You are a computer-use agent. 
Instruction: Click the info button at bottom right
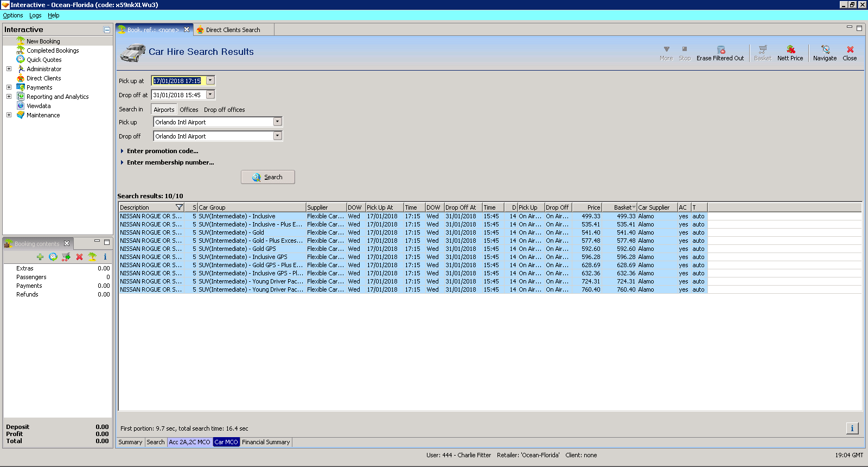pyautogui.click(x=852, y=428)
